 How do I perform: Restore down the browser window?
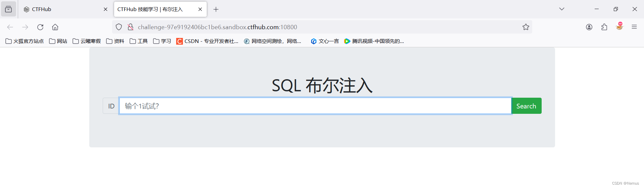(616, 9)
